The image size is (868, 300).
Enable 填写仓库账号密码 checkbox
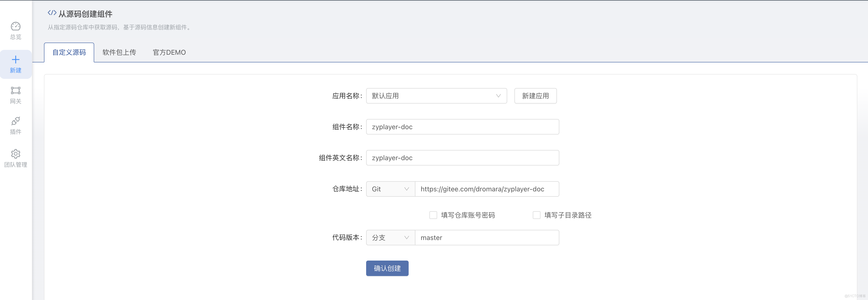[433, 215]
